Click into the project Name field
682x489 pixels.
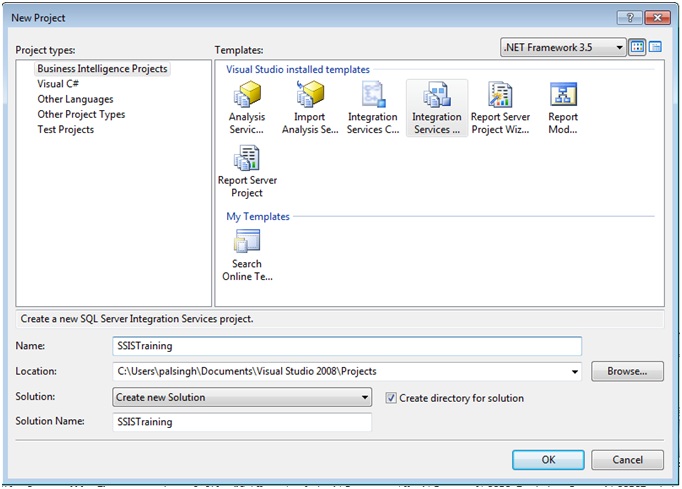(346, 346)
